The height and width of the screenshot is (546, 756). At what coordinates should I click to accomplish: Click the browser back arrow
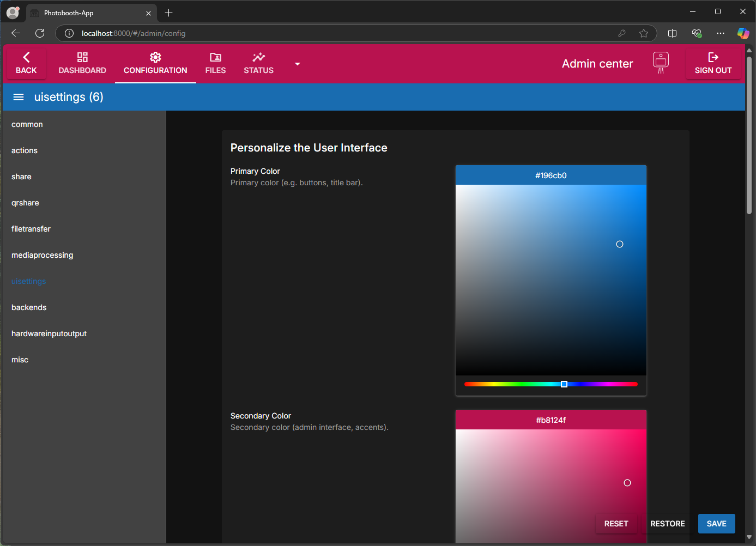tap(16, 33)
